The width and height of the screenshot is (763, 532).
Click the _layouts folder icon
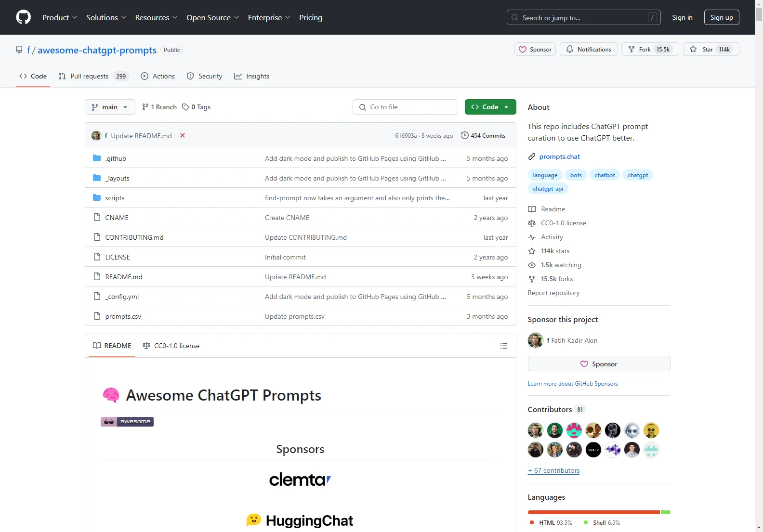click(x=97, y=178)
